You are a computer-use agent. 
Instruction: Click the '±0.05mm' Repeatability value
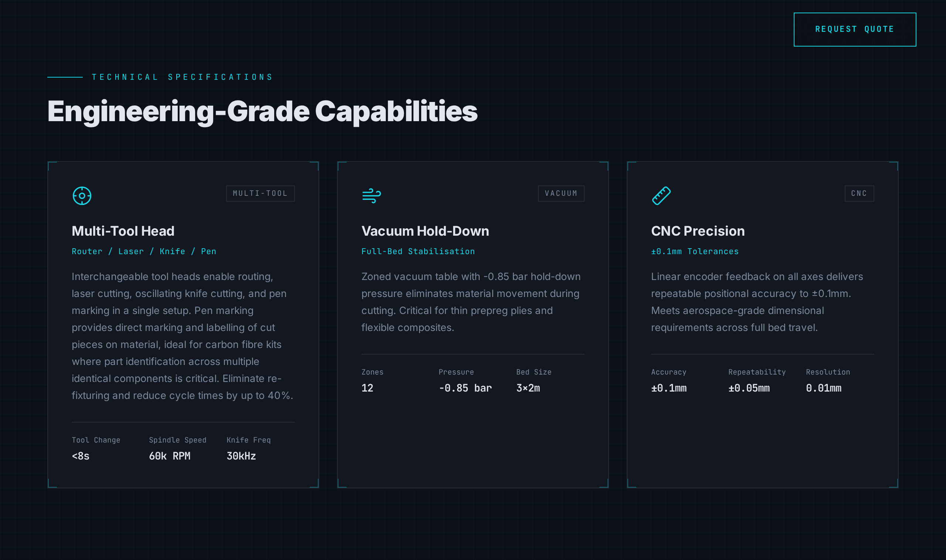749,388
